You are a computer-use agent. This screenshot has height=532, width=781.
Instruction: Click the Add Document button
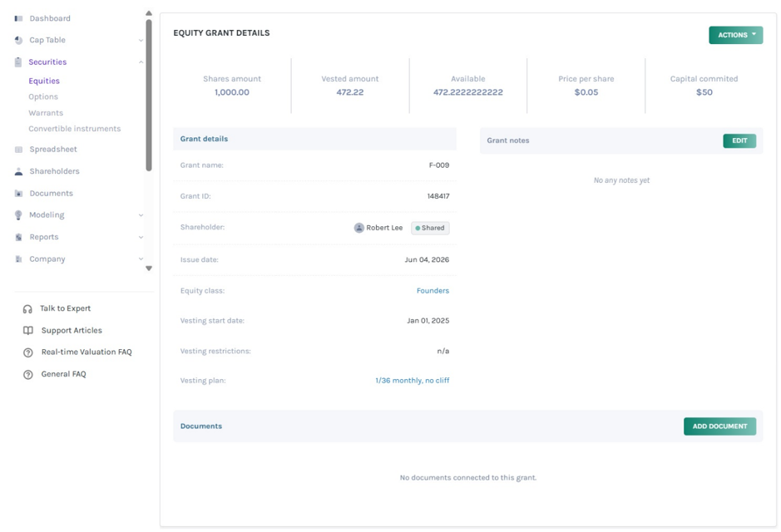coord(719,426)
